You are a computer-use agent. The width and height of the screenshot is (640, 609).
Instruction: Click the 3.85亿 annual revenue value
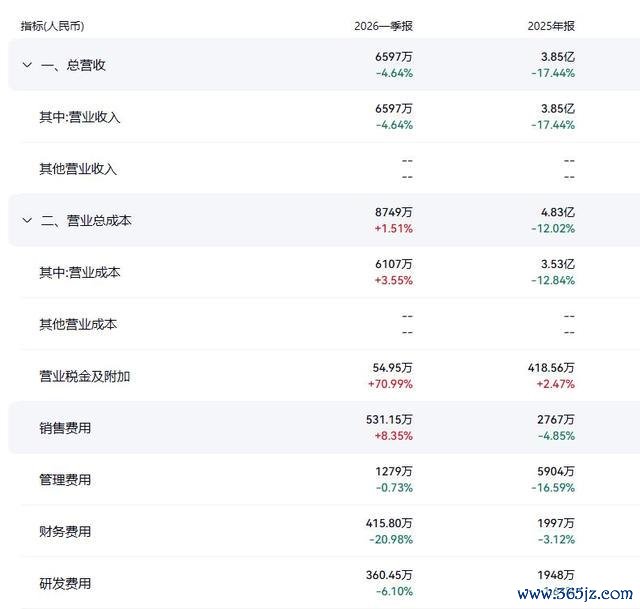point(558,57)
